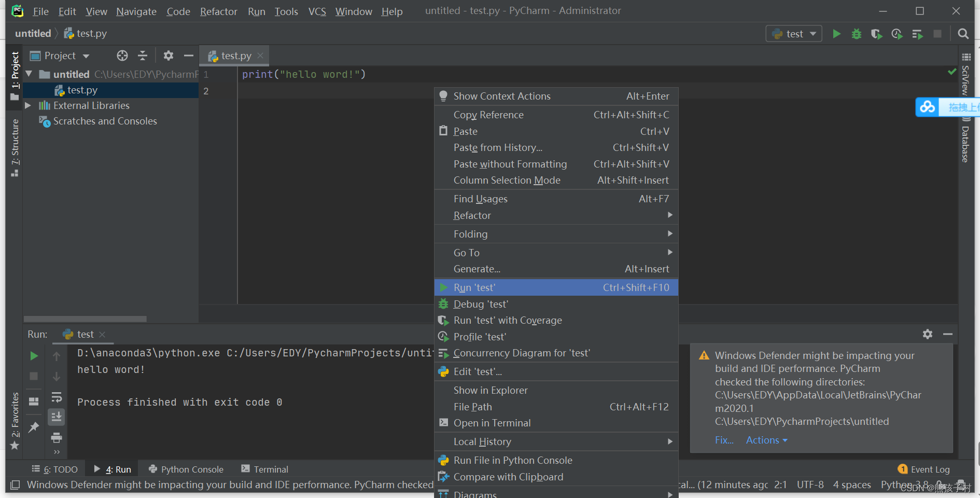Toggle tool window quick access icon in status bar

(x=15, y=485)
